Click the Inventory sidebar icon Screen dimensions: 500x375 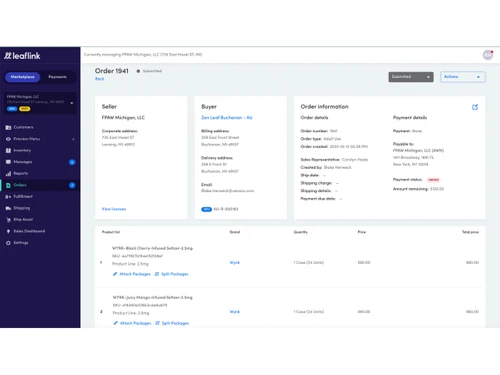(8, 150)
